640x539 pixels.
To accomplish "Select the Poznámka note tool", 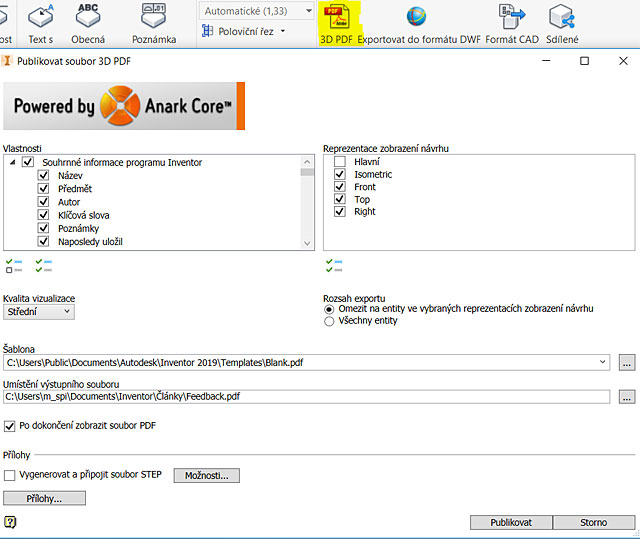I will point(154,17).
